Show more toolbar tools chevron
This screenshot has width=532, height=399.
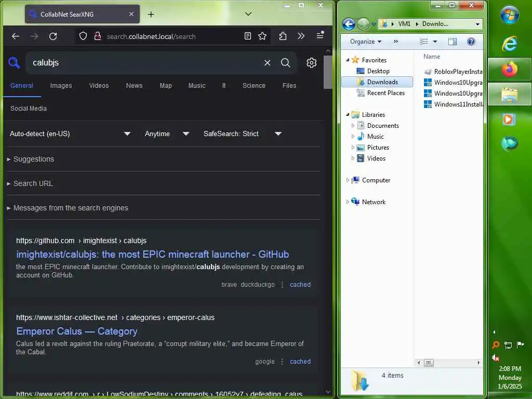click(x=301, y=36)
